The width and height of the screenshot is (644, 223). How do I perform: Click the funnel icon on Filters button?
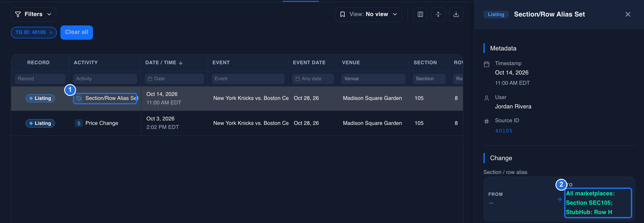pyautogui.click(x=18, y=14)
